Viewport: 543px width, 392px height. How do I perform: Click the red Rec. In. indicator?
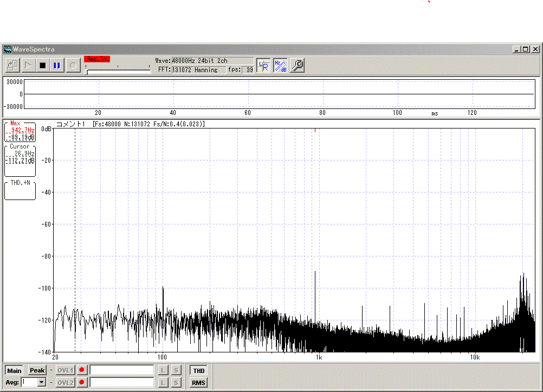pyautogui.click(x=97, y=59)
